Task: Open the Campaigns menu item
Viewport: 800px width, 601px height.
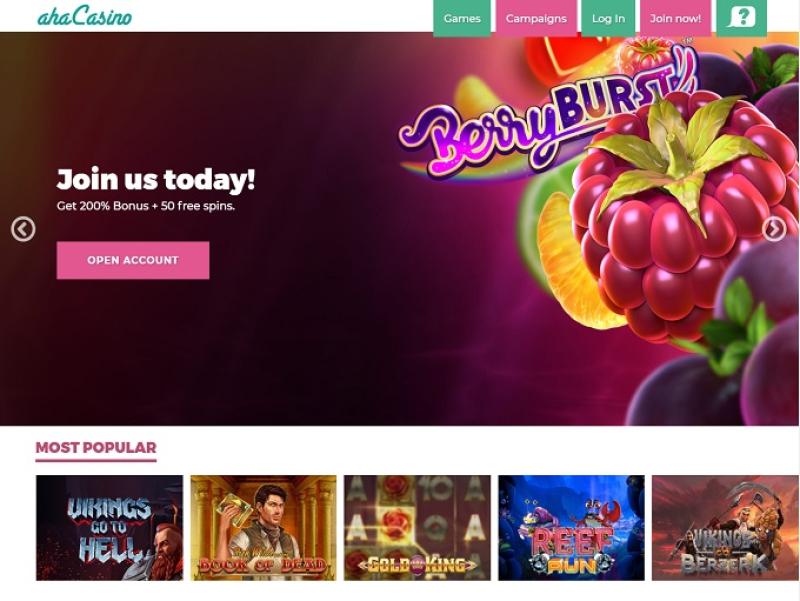Action: 536,18
